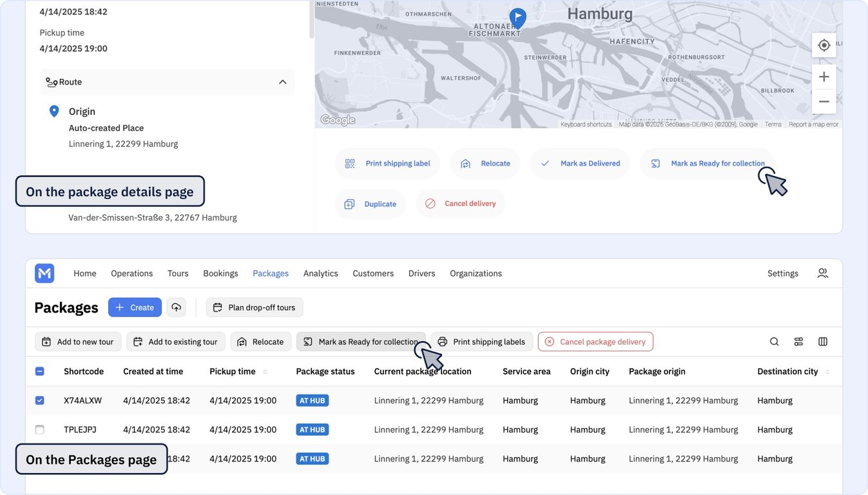Screen dimensions: 868x495
Task: Open the table filter settings icon
Action: [x=799, y=342]
